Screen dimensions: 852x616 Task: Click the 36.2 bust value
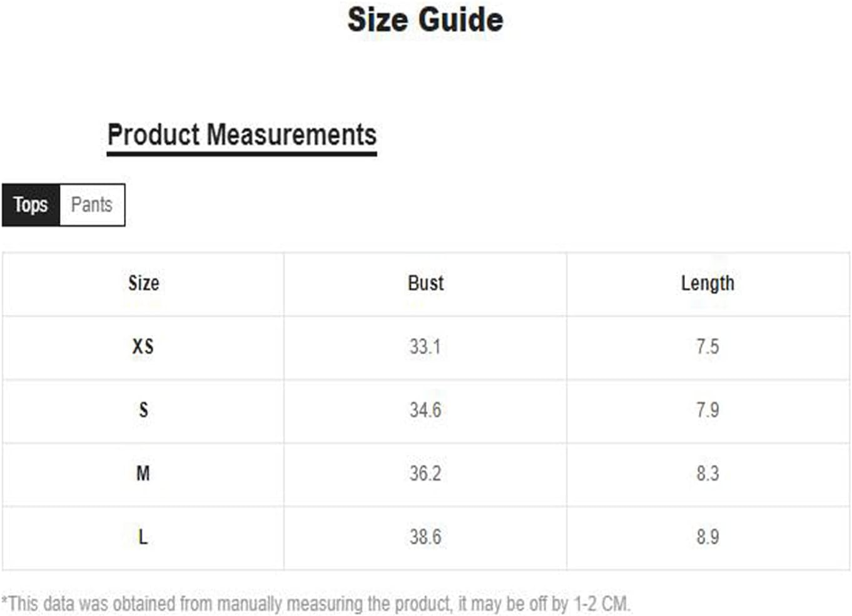pos(425,473)
